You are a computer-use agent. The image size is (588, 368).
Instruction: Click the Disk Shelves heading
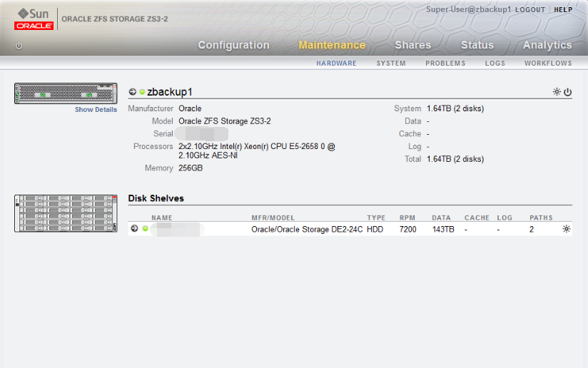tap(156, 198)
